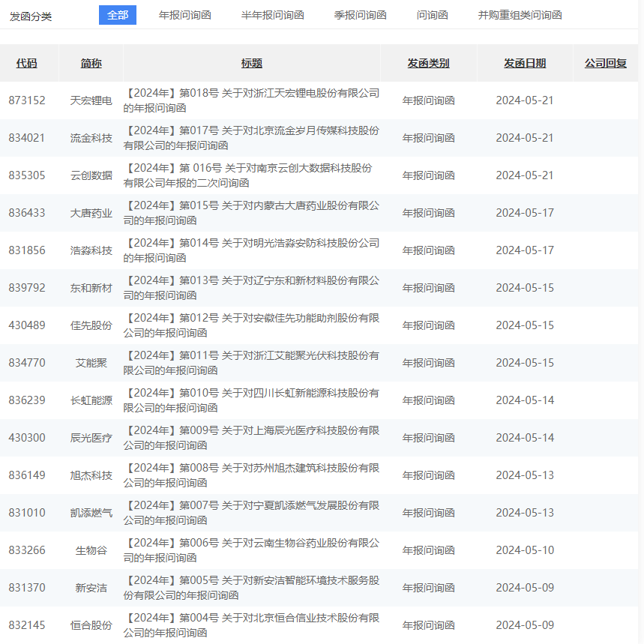The image size is (644, 644).
Task: Select company name 大唐药业
Action: point(91,213)
